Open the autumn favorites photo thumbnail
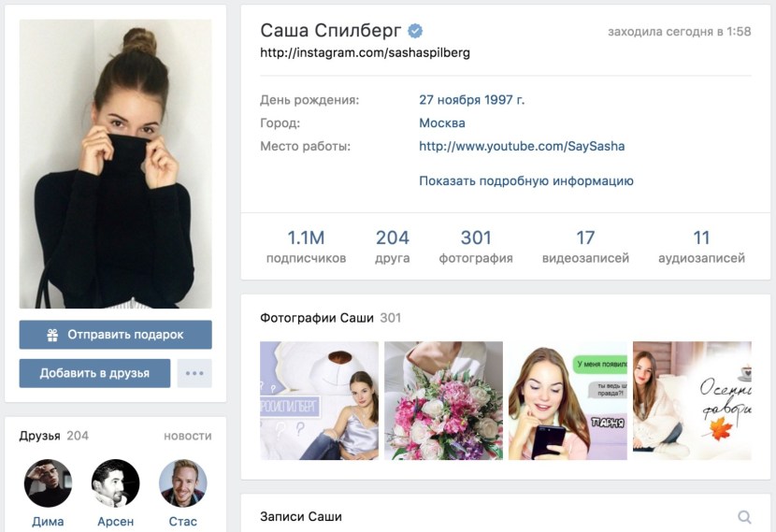This screenshot has width=776, height=532. [x=692, y=400]
